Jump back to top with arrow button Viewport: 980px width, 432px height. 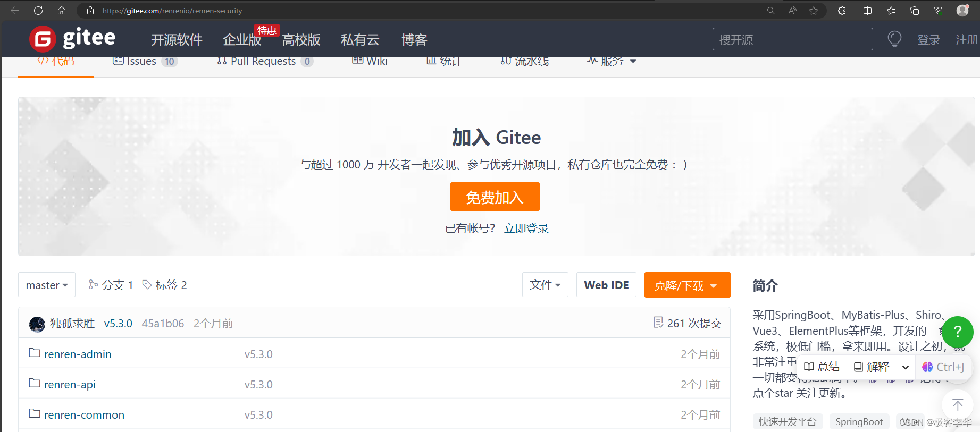coord(958,405)
